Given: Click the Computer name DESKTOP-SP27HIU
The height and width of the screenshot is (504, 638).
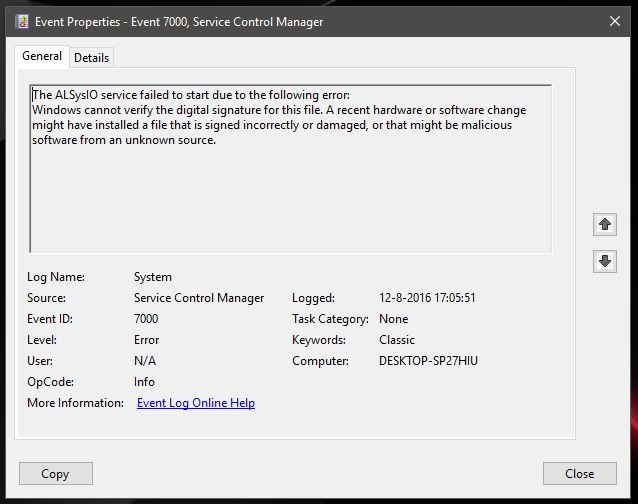Looking at the screenshot, I should [x=429, y=361].
